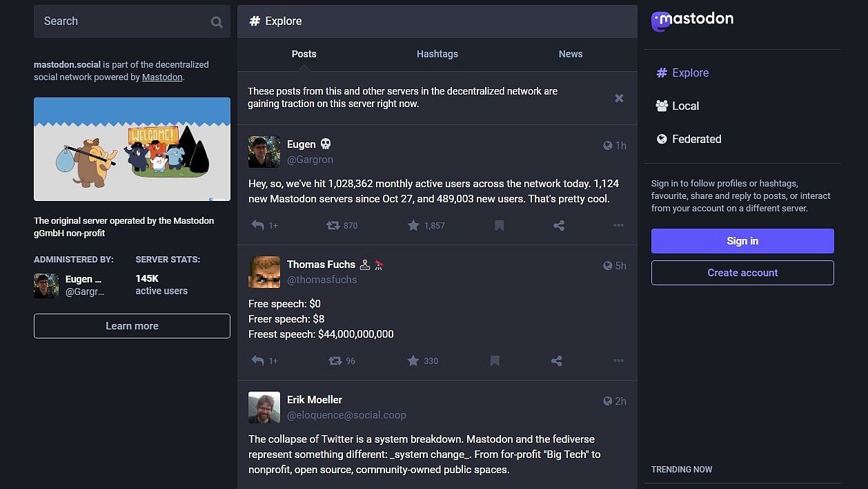The width and height of the screenshot is (868, 489).
Task: Click the search magnifier icon
Action: [x=217, y=22]
